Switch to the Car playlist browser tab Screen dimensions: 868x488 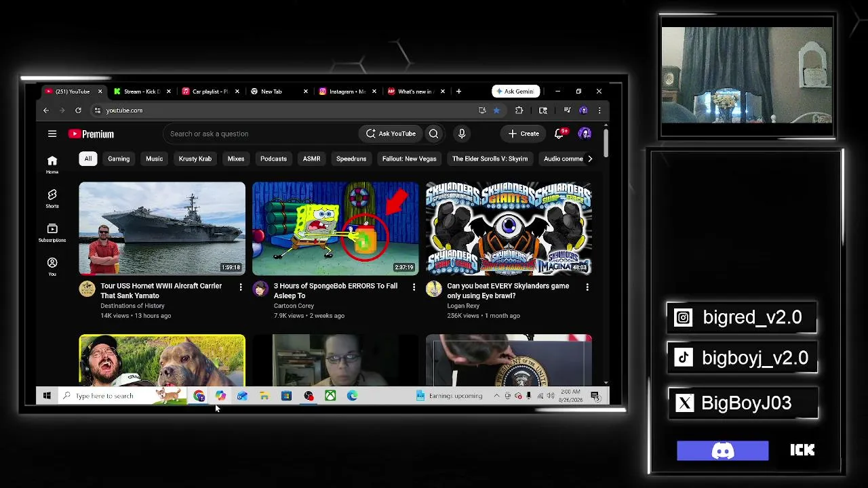pos(210,91)
